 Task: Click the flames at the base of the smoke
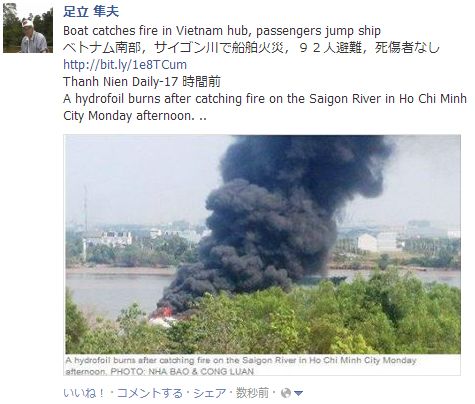(x=163, y=312)
